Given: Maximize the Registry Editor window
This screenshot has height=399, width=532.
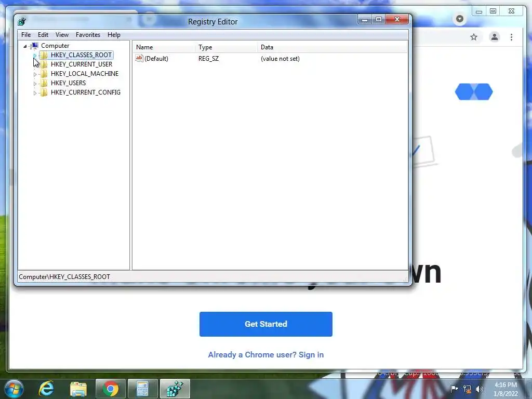Looking at the screenshot, I should tap(378, 20).
